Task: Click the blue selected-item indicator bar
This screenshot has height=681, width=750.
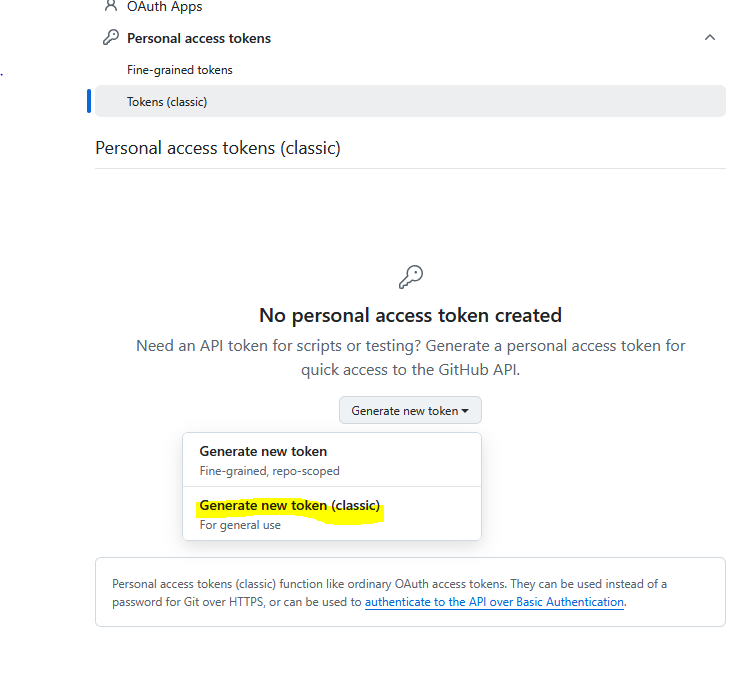Action: click(89, 101)
